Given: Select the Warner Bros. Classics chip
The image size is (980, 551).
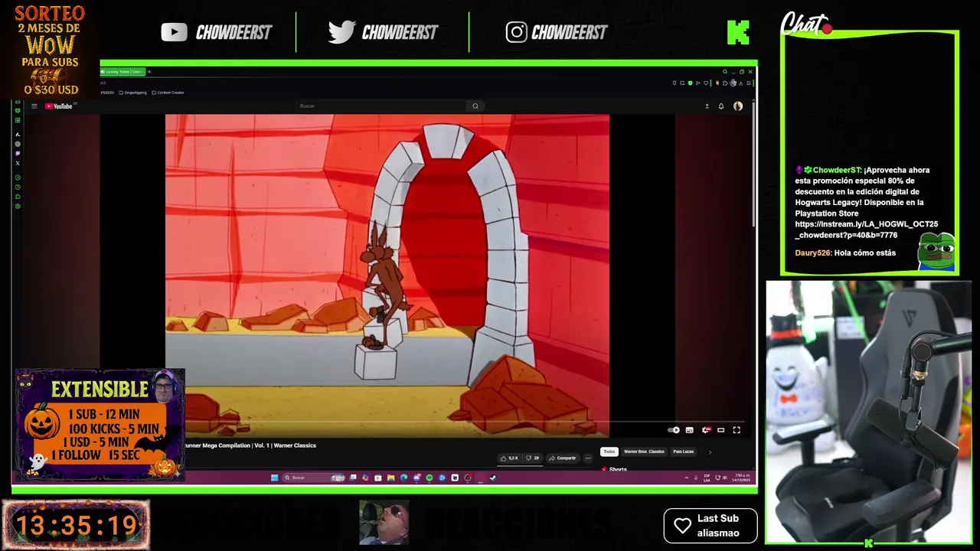Looking at the screenshot, I should [644, 452].
